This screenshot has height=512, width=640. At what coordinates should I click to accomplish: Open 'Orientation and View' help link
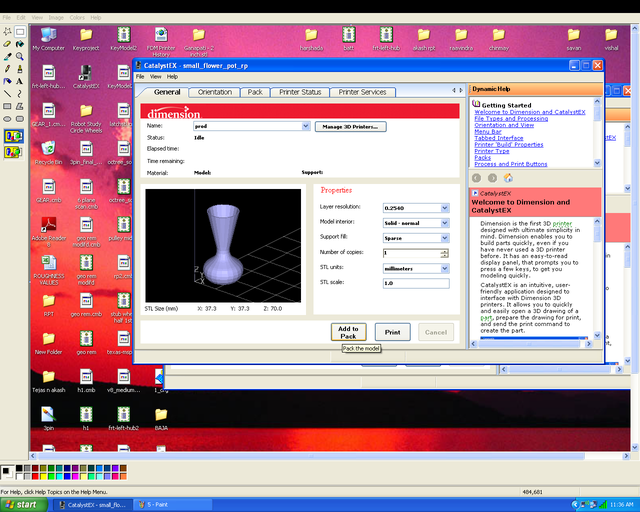point(504,125)
